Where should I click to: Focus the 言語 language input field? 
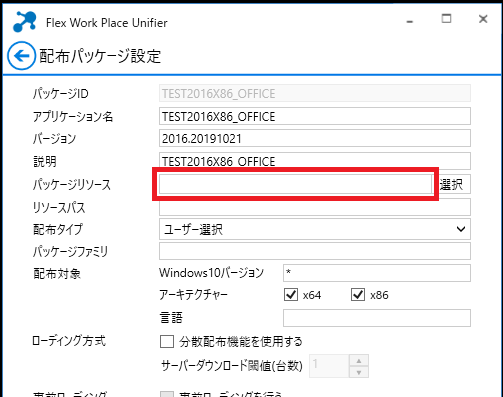[x=377, y=318]
